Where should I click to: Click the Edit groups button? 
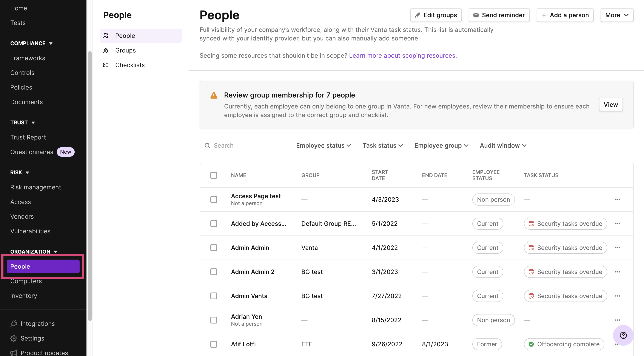click(x=436, y=15)
